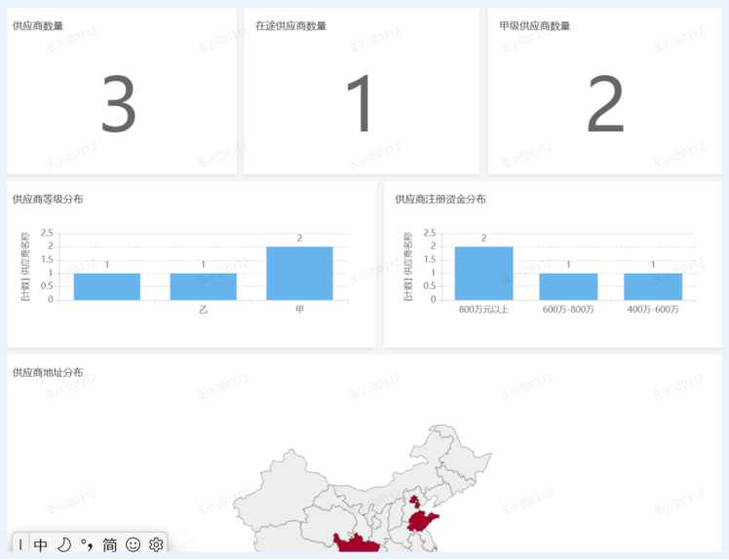Viewport: 729px width, 560px height.
Task: Click the 甲 bar in grade distribution chart
Action: 299,274
